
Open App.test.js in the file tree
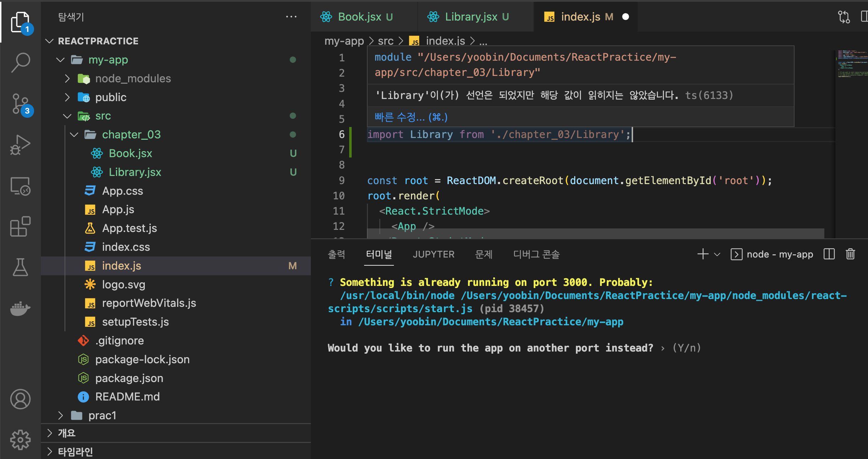point(176,228)
